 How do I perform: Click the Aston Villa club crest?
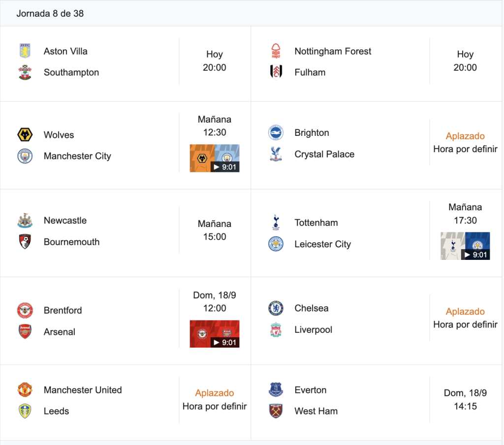(25, 51)
